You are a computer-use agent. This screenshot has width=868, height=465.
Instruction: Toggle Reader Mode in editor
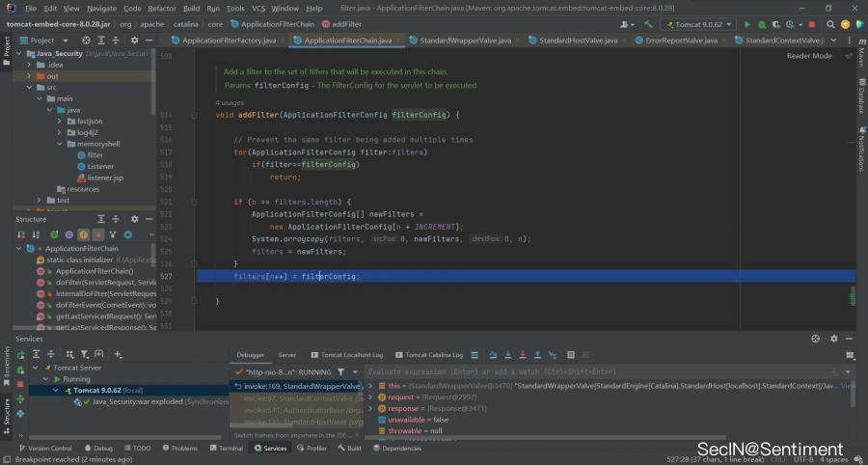(808, 56)
